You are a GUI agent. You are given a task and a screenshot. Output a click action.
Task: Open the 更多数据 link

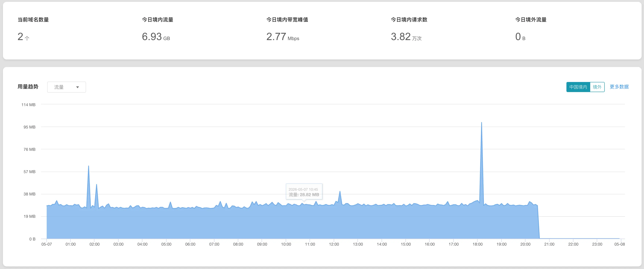(619, 87)
